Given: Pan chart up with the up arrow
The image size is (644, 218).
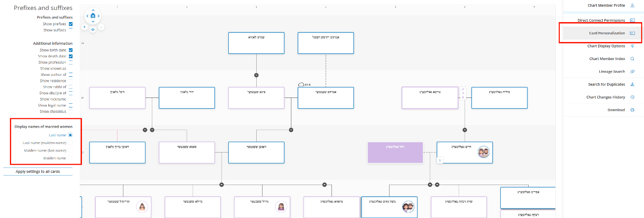Looking at the screenshot, I should 93,10.
